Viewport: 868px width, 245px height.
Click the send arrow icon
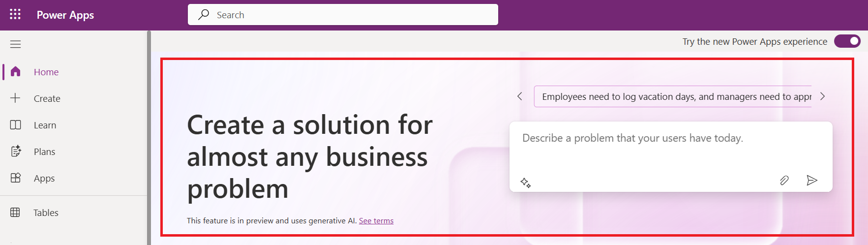[x=812, y=181]
